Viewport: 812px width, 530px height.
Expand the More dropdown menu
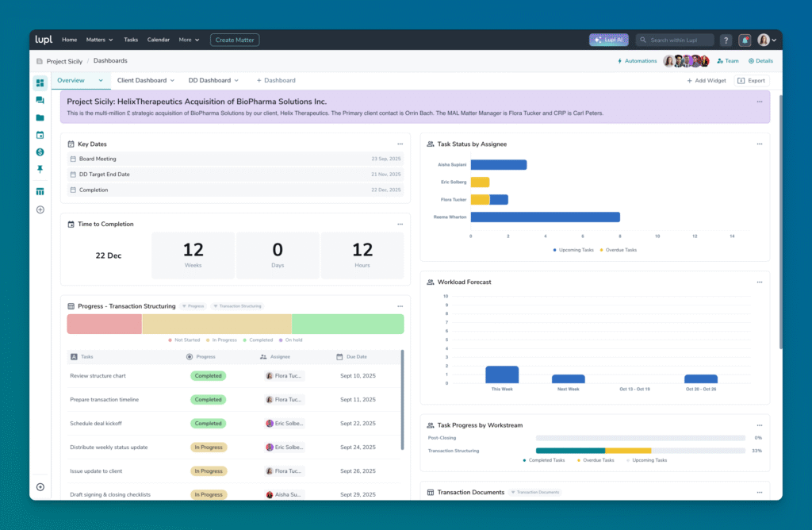[x=189, y=40]
